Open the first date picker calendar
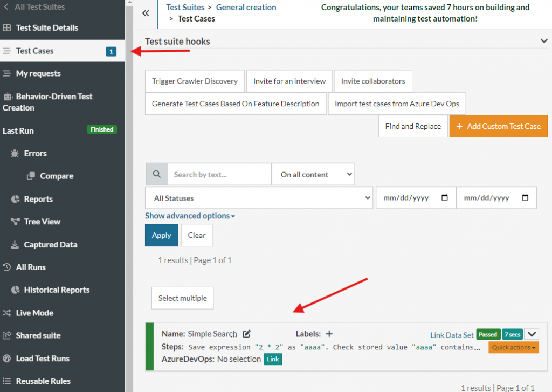This screenshot has height=392, width=552. [445, 198]
